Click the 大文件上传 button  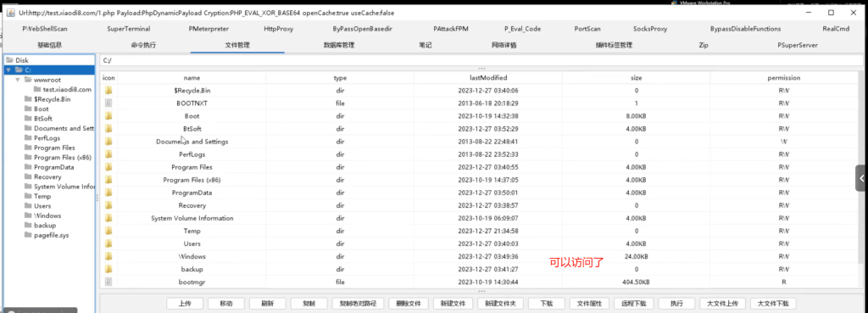point(723,304)
